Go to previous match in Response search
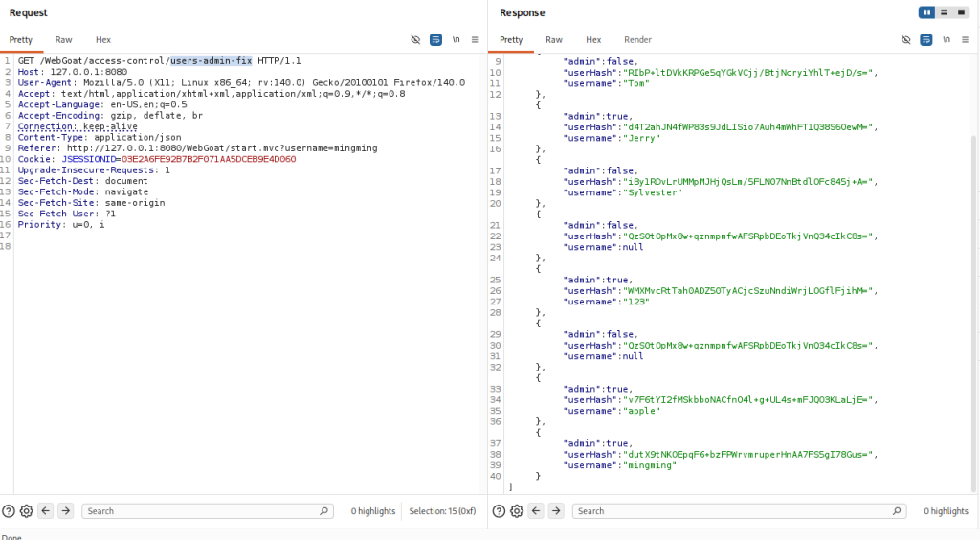980x540 pixels. (536, 511)
